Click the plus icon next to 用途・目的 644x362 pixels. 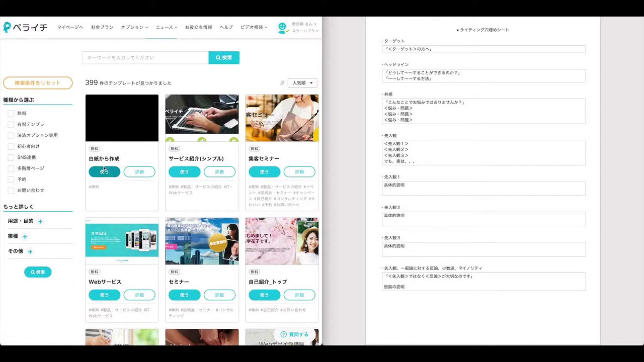40,221
